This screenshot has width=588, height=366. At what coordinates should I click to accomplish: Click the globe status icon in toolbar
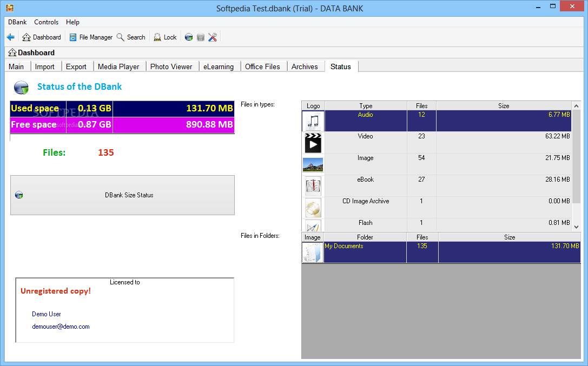click(x=189, y=37)
